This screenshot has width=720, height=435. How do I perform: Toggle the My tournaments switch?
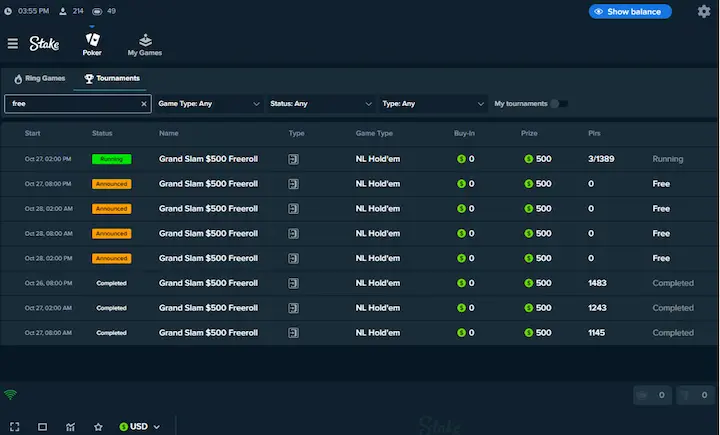[x=559, y=104]
